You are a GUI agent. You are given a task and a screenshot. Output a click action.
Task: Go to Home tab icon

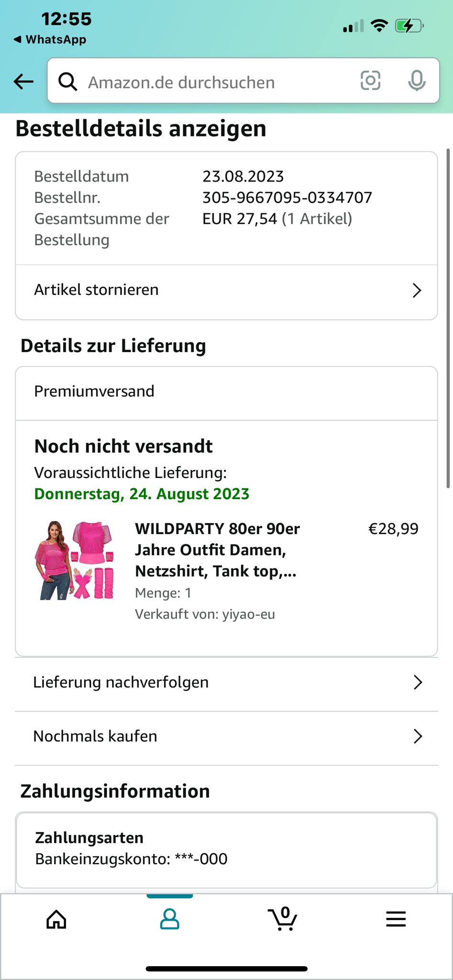pyautogui.click(x=56, y=919)
